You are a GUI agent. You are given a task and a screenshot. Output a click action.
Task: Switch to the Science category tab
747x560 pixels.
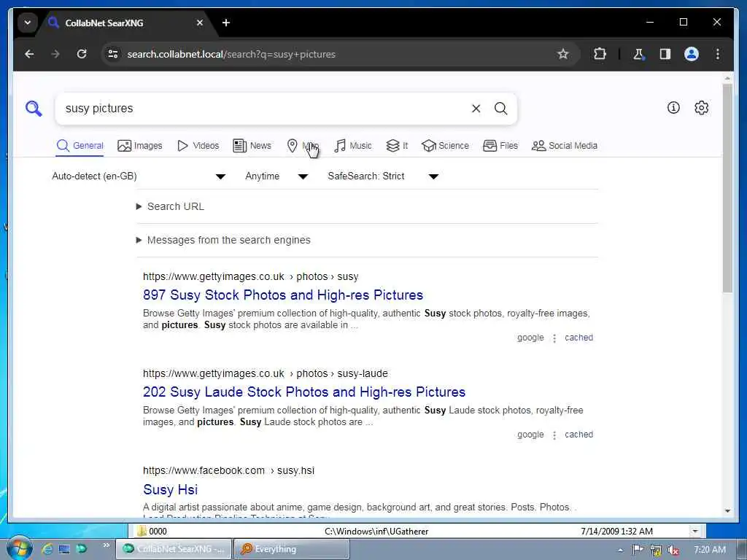point(445,146)
